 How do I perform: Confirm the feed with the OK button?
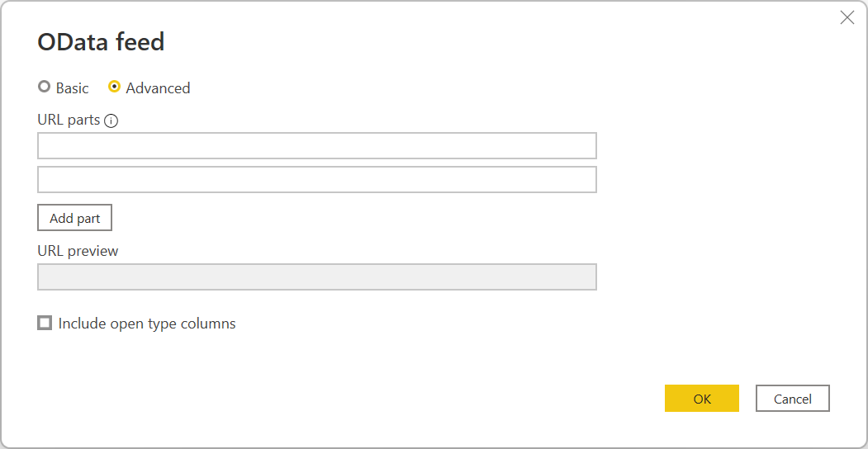[701, 399]
